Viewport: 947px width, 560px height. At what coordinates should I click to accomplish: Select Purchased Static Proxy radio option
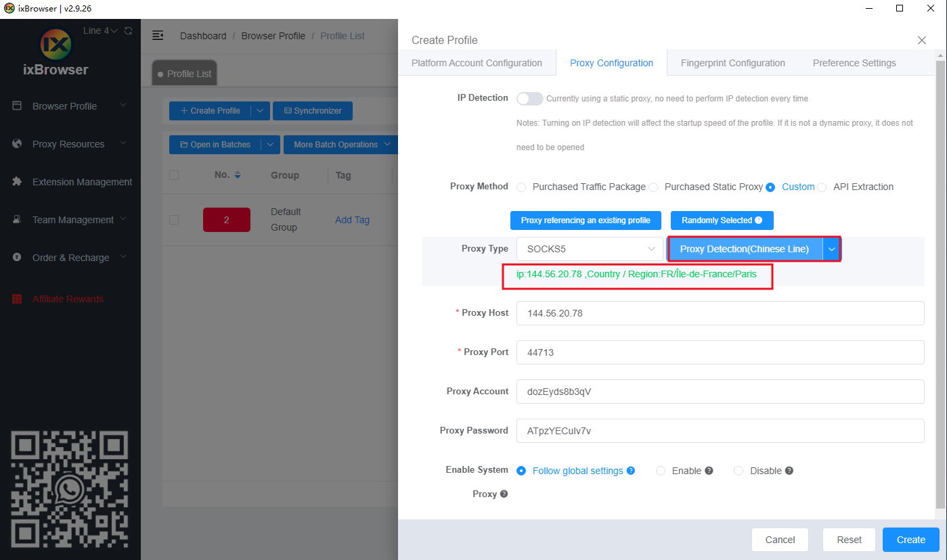653,187
